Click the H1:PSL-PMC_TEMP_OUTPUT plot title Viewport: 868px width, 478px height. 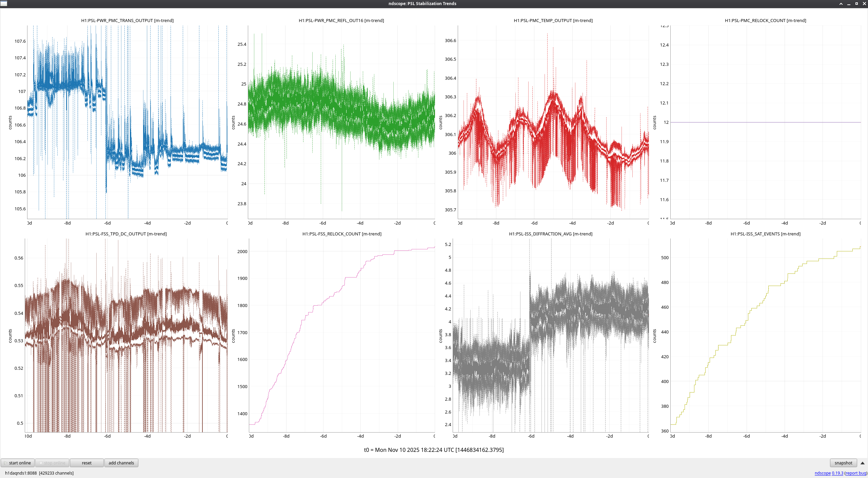(553, 20)
